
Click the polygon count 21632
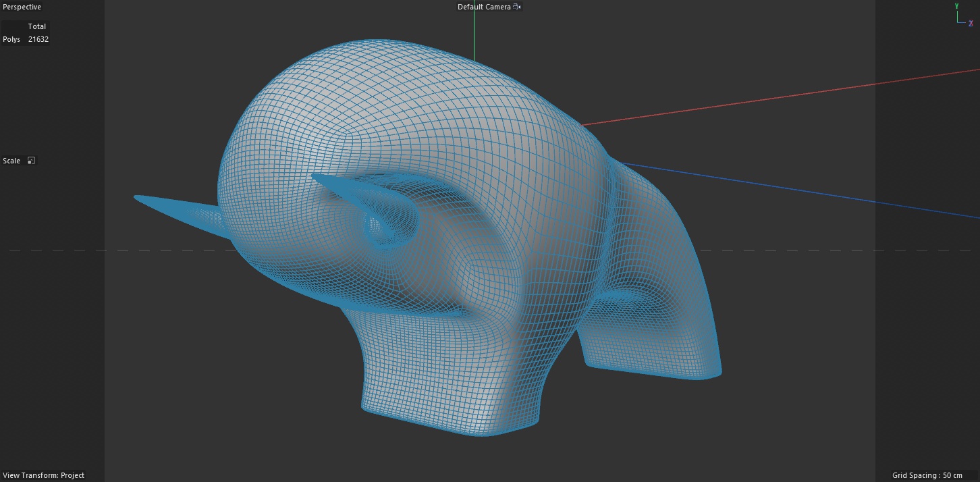point(38,39)
